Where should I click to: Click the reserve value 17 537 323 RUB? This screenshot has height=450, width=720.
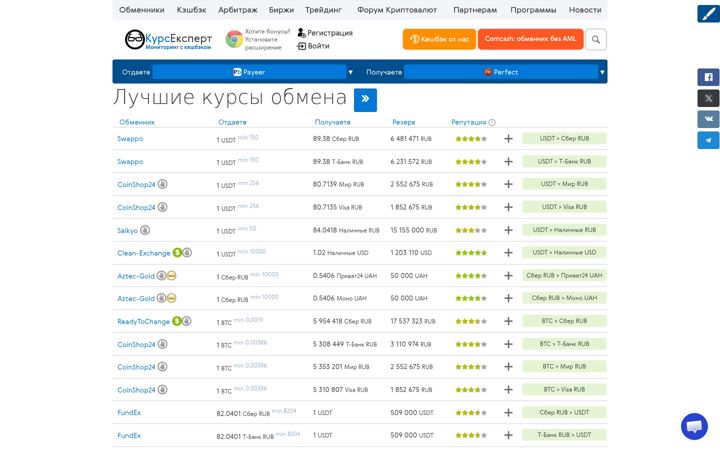[413, 321]
